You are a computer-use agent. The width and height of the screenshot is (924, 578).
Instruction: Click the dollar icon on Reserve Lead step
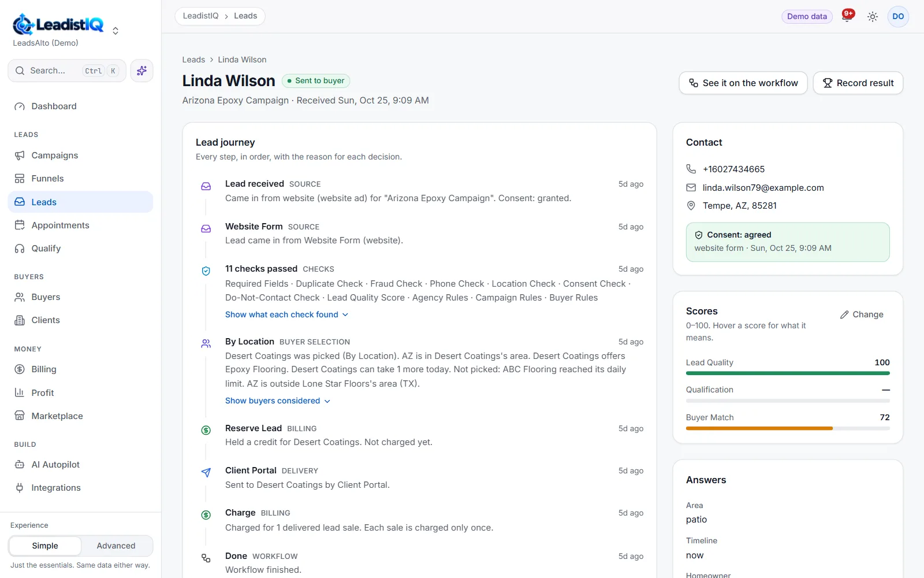coord(206,430)
